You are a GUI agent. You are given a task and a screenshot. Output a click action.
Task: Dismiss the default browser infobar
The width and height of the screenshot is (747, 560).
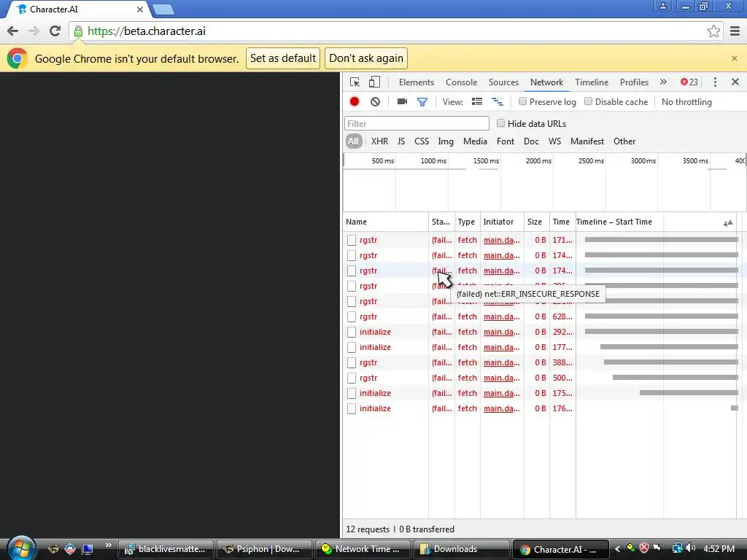coord(734,58)
